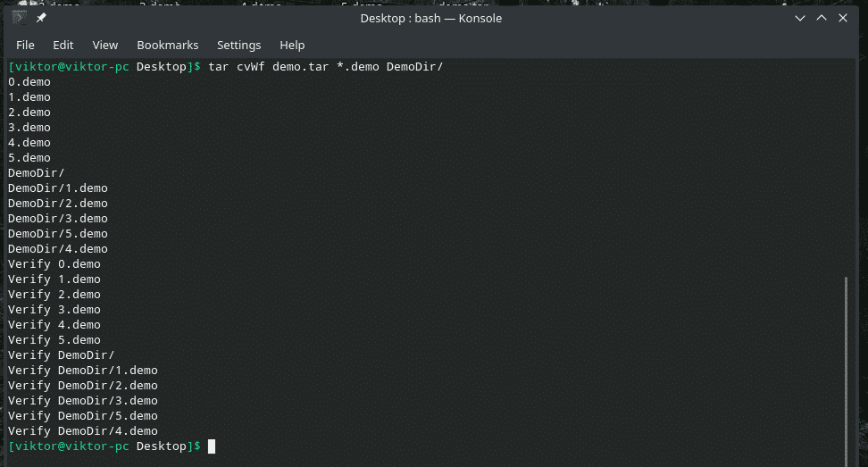This screenshot has height=467, width=868.
Task: Click the 'Desktop : bash — Konsole' title bar
Action: coord(430,18)
